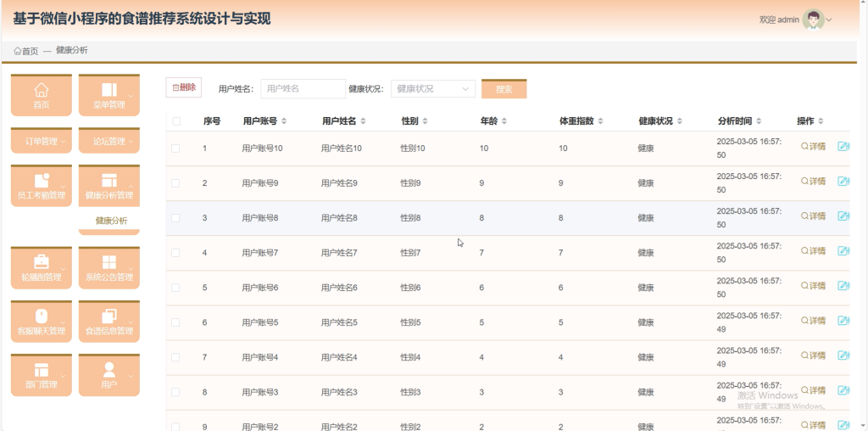Open the 首页 home tile in sidebar
The image size is (868, 431).
click(x=42, y=95)
